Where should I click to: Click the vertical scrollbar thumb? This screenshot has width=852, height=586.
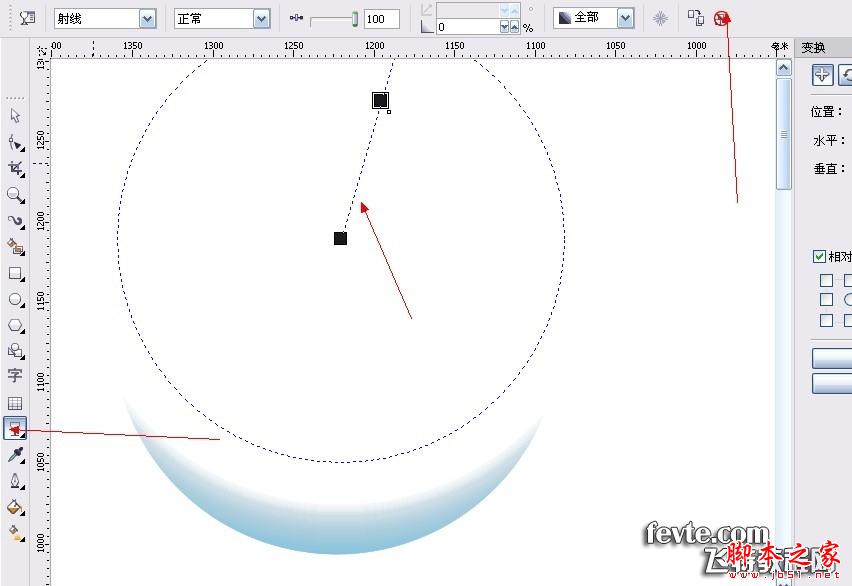(784, 134)
